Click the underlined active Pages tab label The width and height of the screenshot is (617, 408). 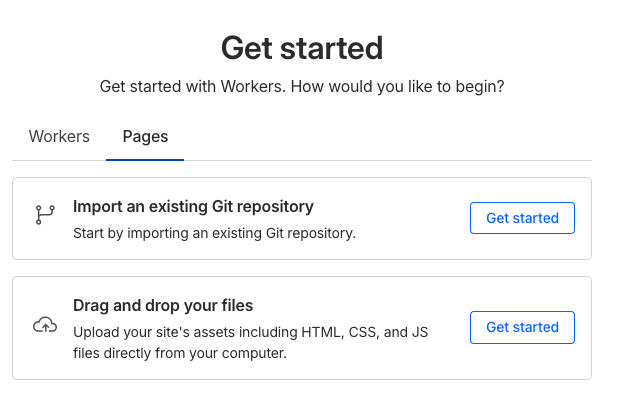(145, 137)
